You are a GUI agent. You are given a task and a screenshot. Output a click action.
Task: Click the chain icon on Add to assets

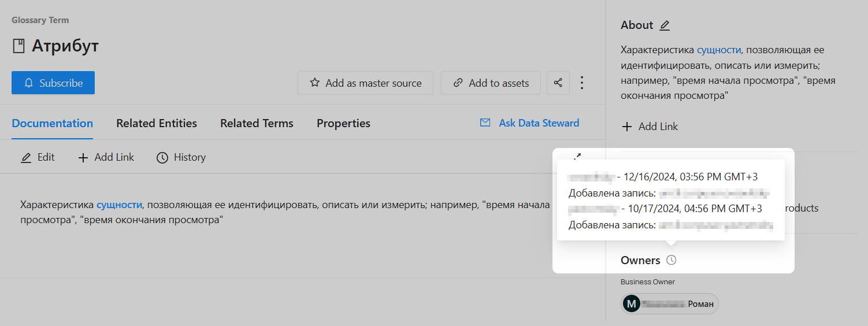[x=458, y=83]
